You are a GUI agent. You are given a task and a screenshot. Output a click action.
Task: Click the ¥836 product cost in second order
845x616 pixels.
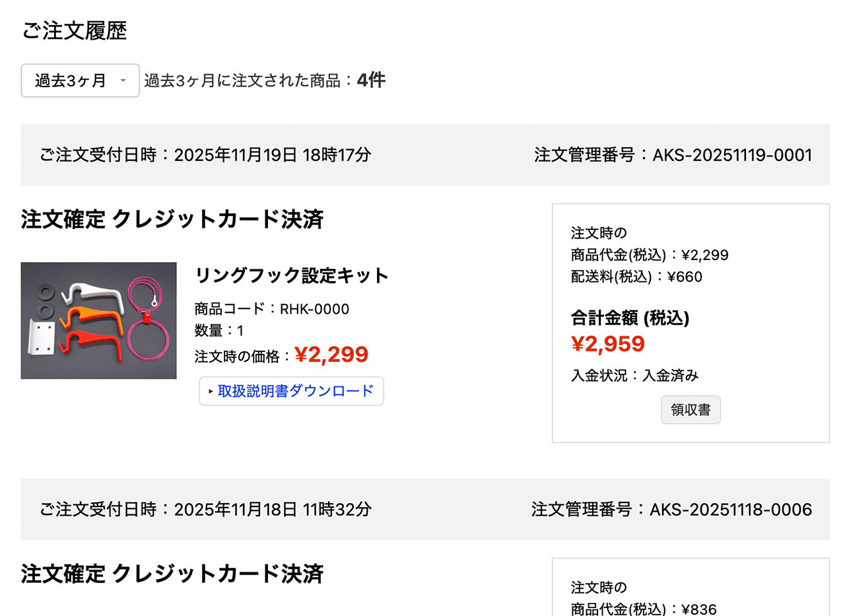[x=698, y=609]
